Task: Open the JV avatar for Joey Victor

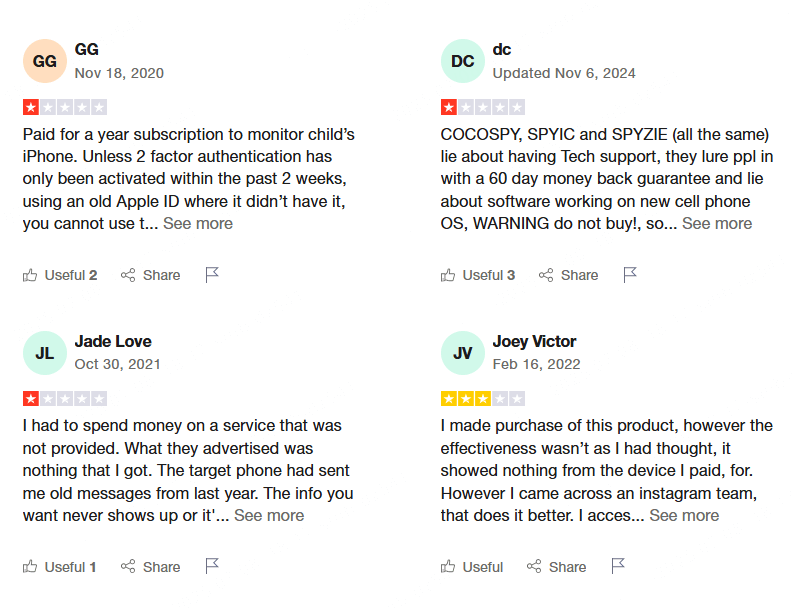Action: 462,353
